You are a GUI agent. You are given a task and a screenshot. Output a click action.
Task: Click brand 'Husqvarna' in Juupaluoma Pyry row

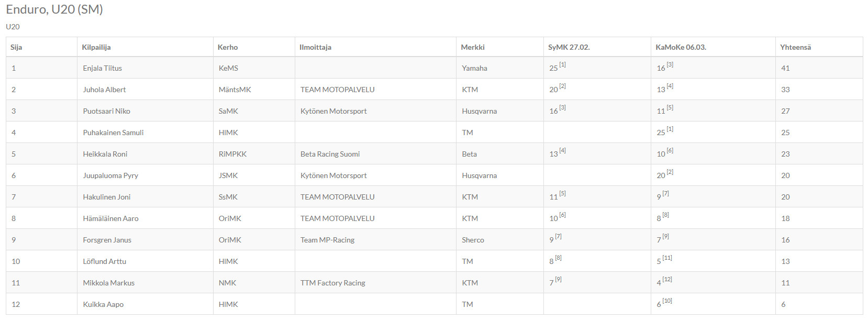tap(479, 175)
